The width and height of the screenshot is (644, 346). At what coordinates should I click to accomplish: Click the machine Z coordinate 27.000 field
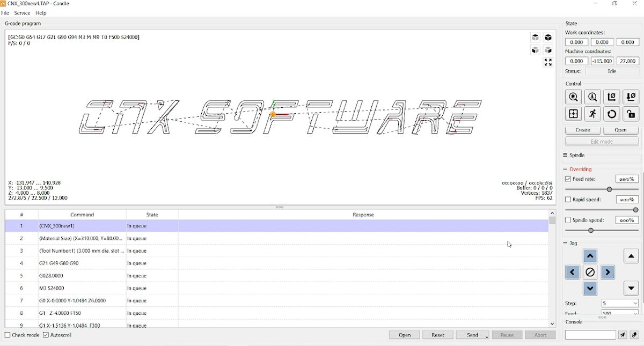click(x=627, y=61)
